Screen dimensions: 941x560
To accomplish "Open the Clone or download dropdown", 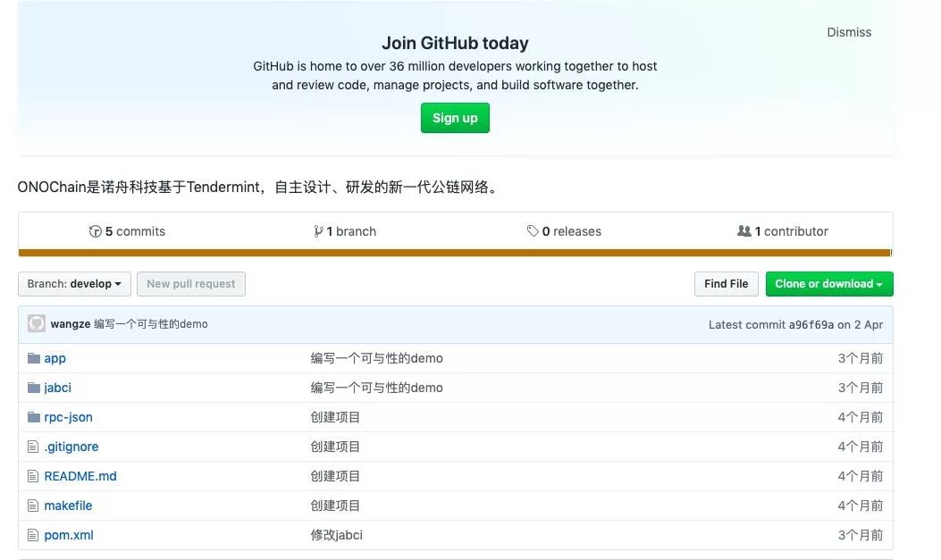I will click(829, 284).
